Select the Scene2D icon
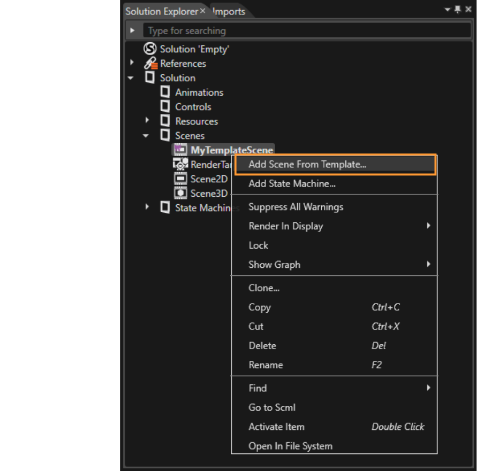 180,179
